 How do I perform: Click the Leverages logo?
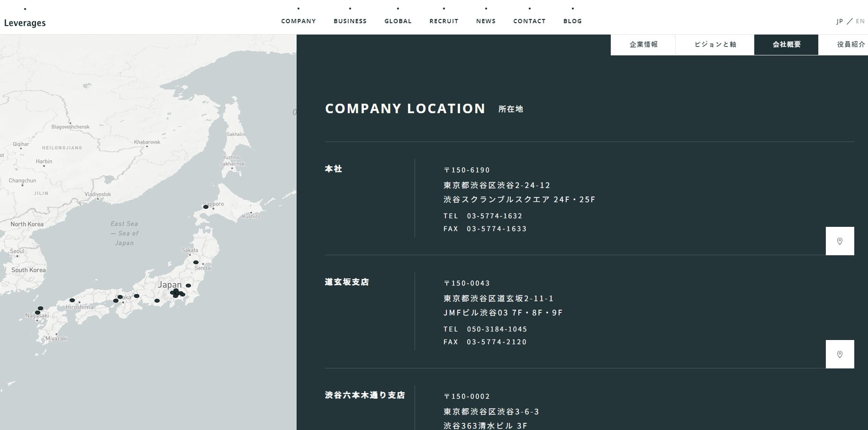point(25,23)
